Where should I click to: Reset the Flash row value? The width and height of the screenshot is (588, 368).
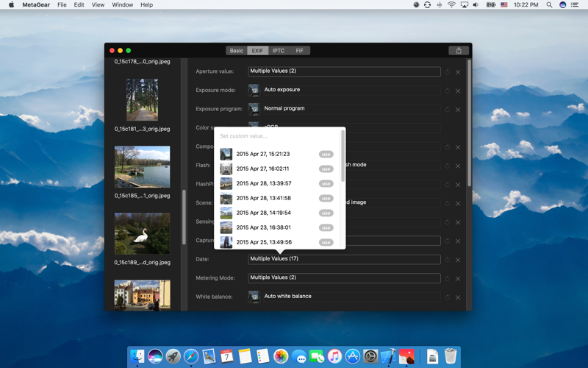click(448, 166)
